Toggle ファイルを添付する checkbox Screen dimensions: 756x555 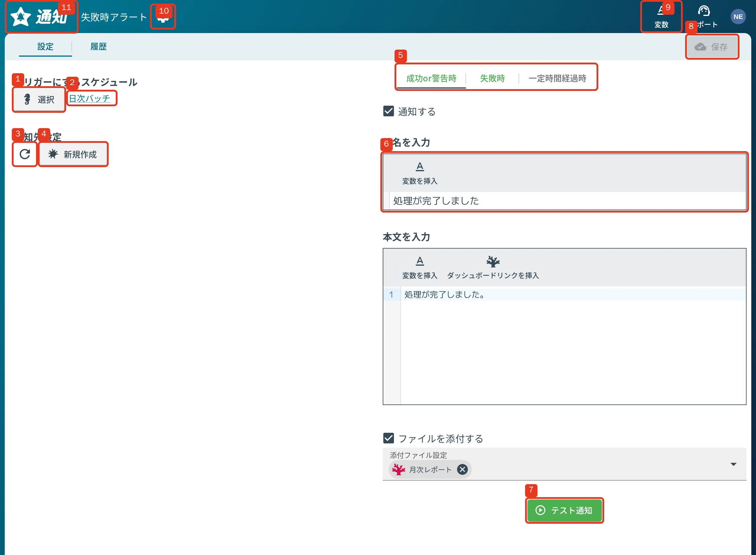point(388,438)
